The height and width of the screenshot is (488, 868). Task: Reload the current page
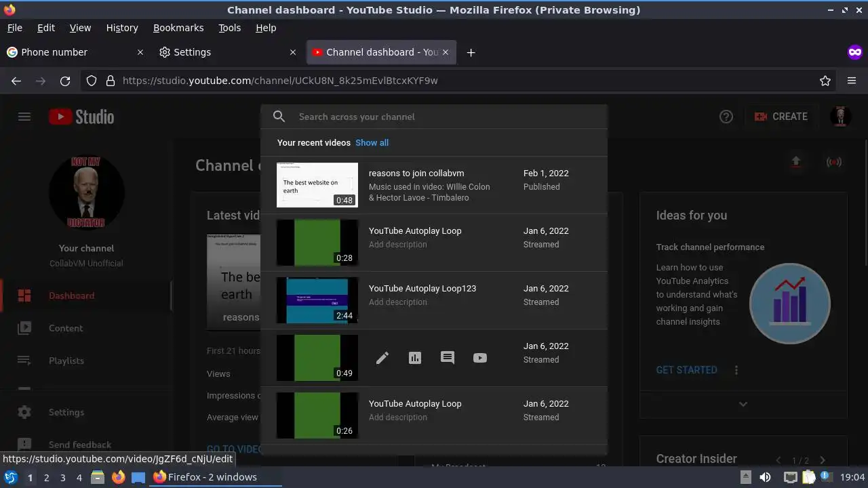pos(65,81)
